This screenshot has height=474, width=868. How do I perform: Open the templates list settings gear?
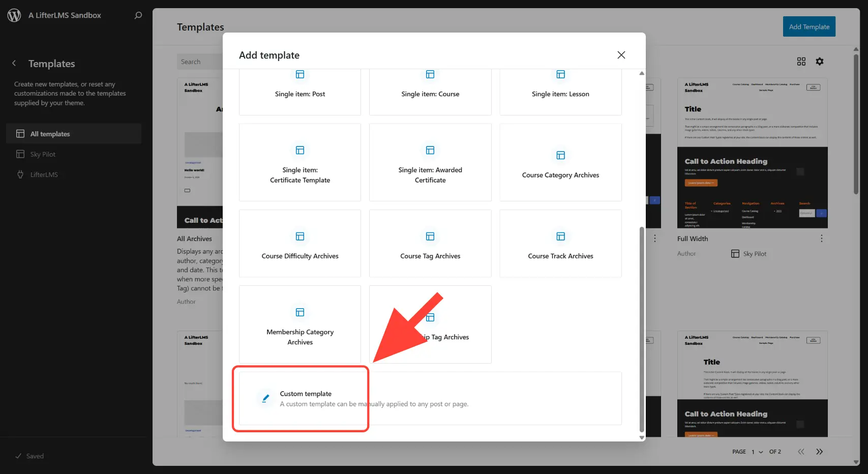(820, 61)
